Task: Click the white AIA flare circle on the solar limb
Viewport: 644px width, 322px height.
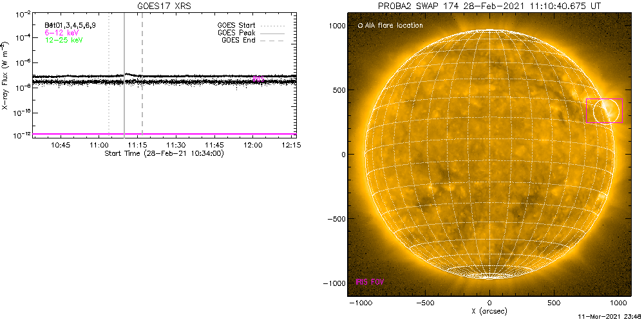Action: coord(606,111)
